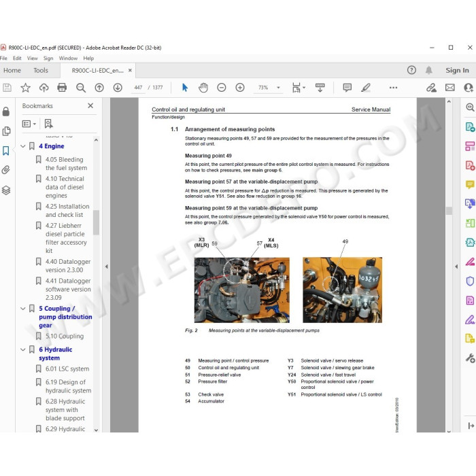
Task: Add new bookmark icon
Action: click(x=48, y=124)
